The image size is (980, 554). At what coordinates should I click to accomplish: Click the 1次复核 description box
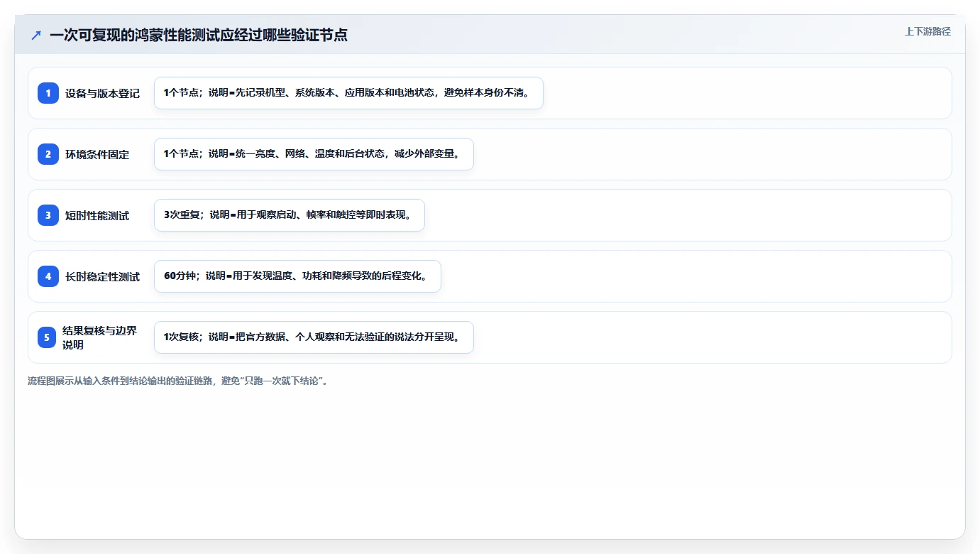coord(314,337)
